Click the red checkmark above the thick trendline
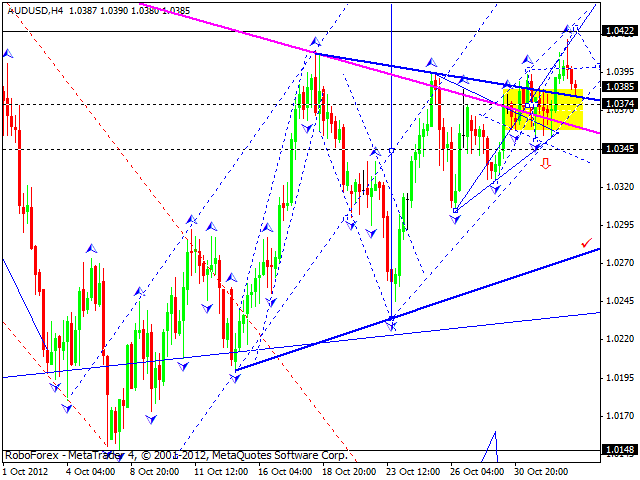Screen dimensions: 640x480 point(587,243)
